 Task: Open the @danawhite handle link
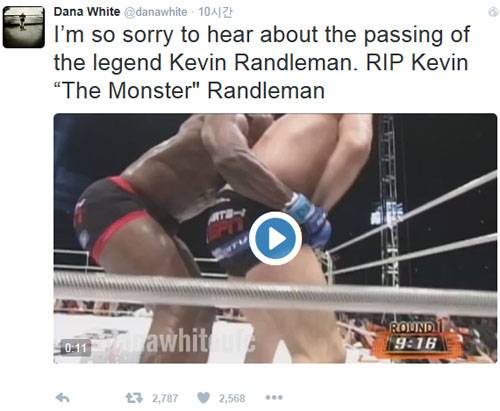tap(156, 12)
